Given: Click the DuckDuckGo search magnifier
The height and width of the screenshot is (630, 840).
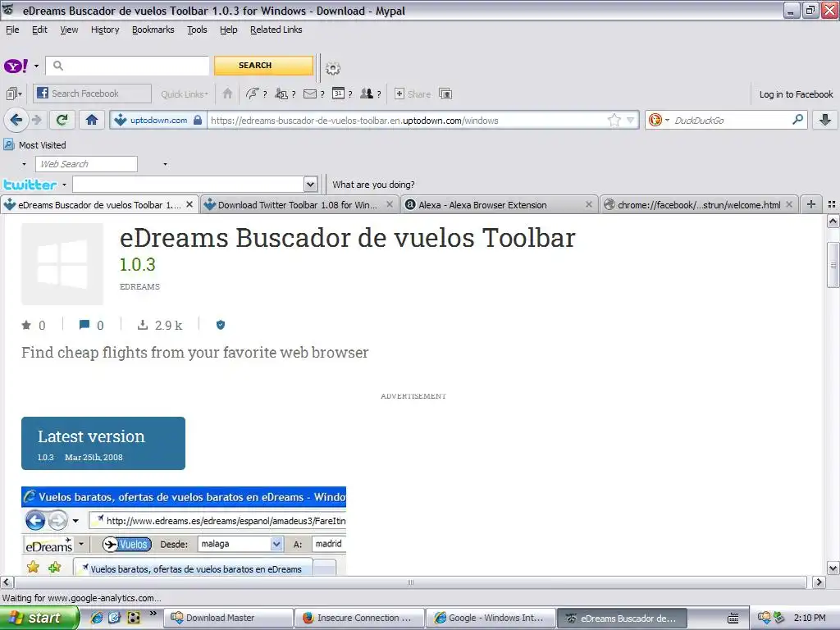Looking at the screenshot, I should (x=797, y=120).
